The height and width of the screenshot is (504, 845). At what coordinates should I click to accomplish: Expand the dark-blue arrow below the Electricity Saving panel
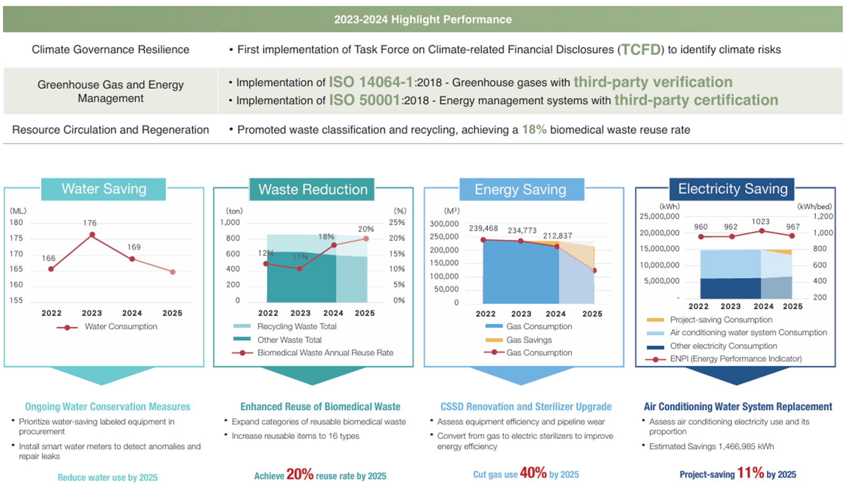pyautogui.click(x=736, y=376)
